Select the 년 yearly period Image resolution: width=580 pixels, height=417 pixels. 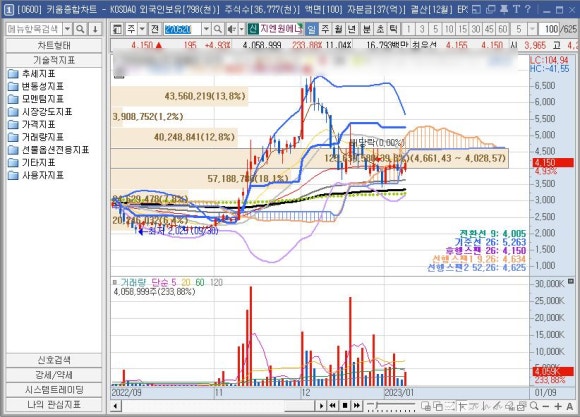point(352,29)
